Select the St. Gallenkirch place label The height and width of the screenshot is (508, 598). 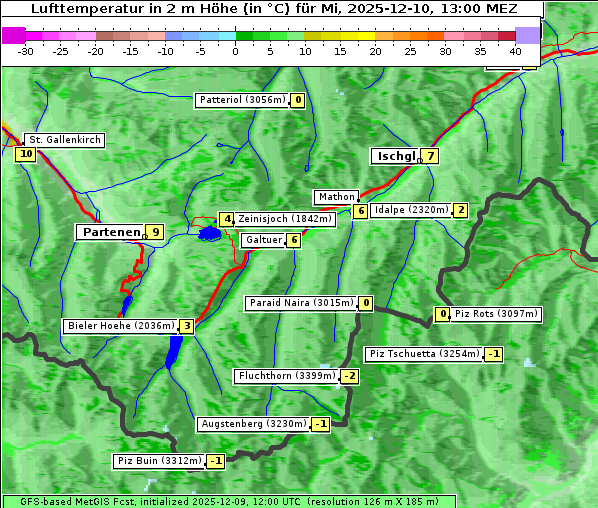64,140
